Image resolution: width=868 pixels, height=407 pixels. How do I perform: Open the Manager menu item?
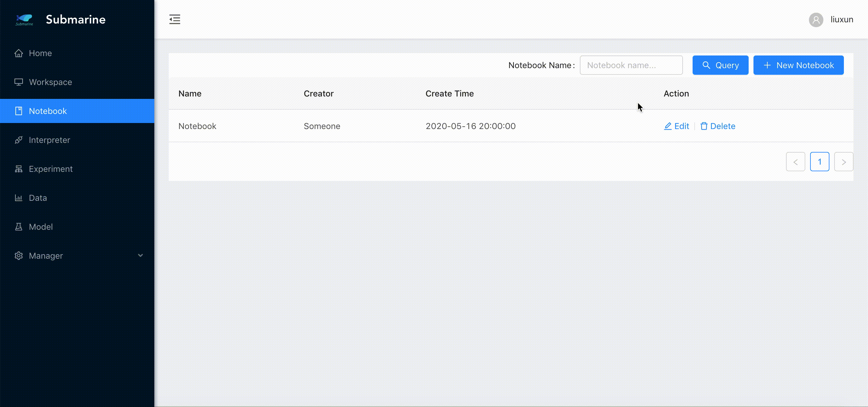click(x=46, y=256)
